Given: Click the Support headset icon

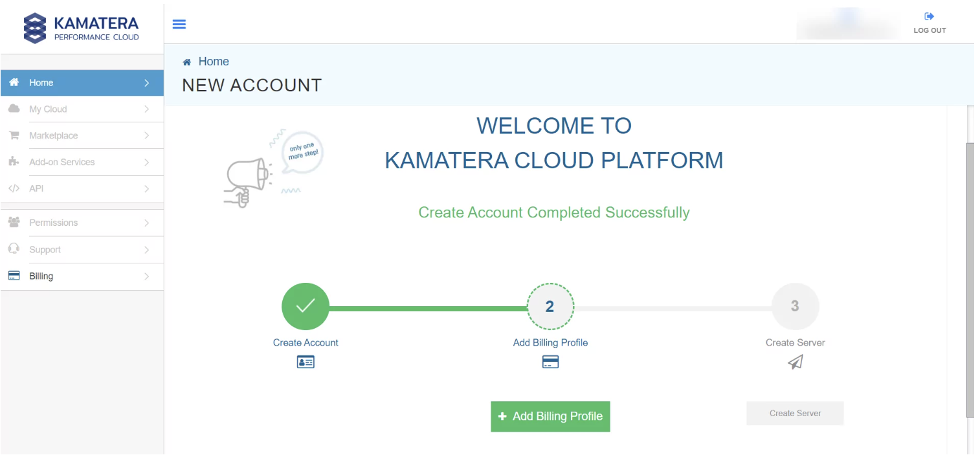Looking at the screenshot, I should point(14,249).
